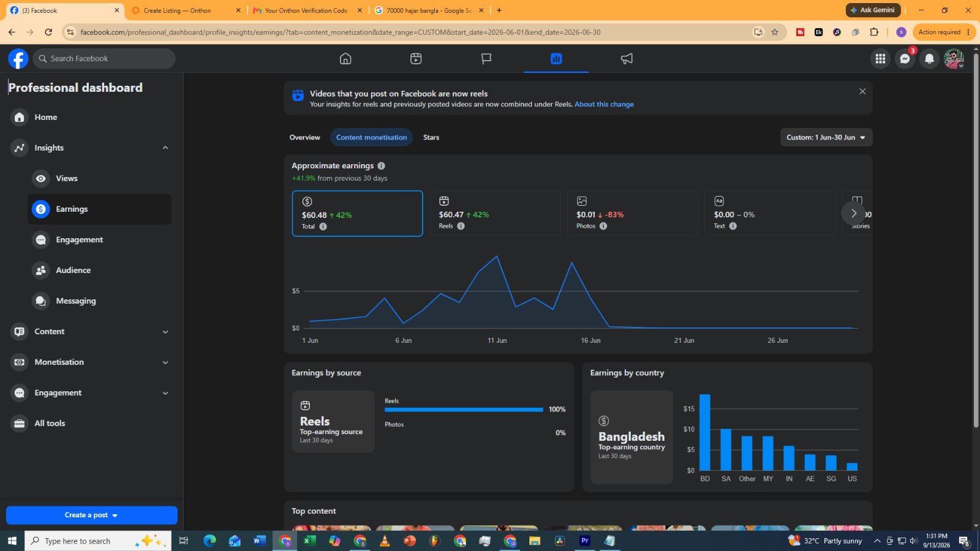Bookmark this page with the star icon
Image resolution: width=980 pixels, height=551 pixels.
(x=775, y=32)
